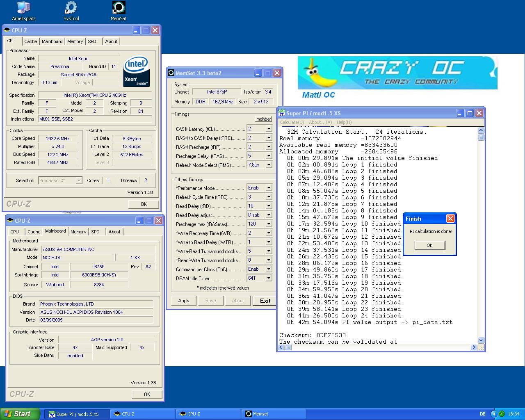Open SPD tab in upper CPU-Z
The height and width of the screenshot is (420, 525).
[92, 41]
